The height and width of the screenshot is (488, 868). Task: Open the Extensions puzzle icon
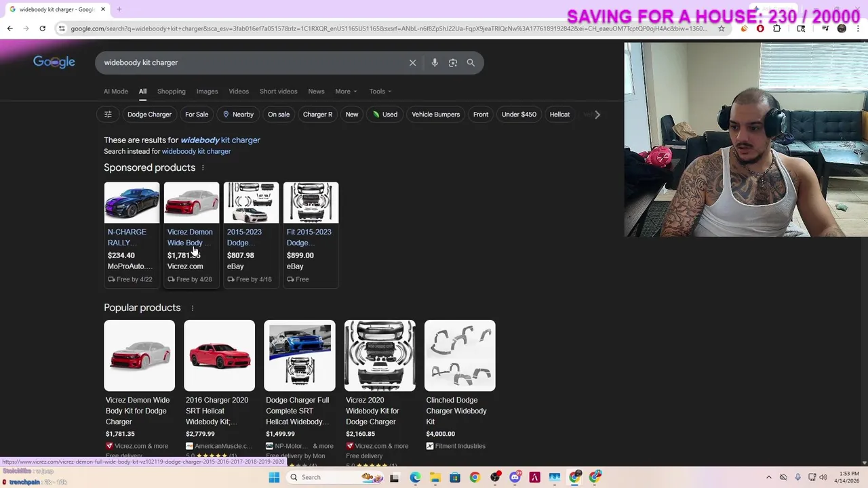point(776,28)
